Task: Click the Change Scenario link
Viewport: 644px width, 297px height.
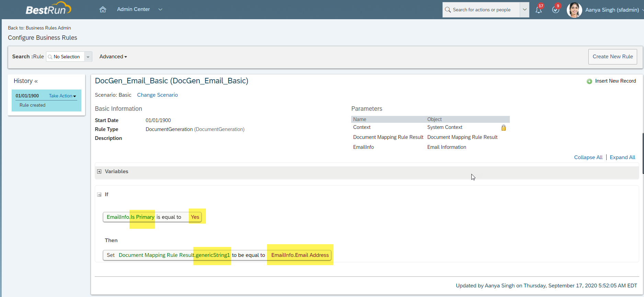Action: point(157,95)
